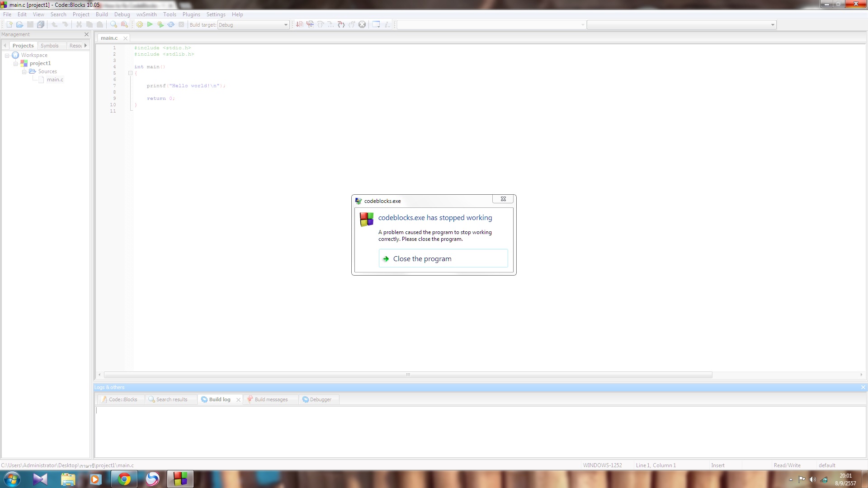The image size is (868, 488).
Task: Close the codeblocks.exe error dialog
Action: click(503, 199)
